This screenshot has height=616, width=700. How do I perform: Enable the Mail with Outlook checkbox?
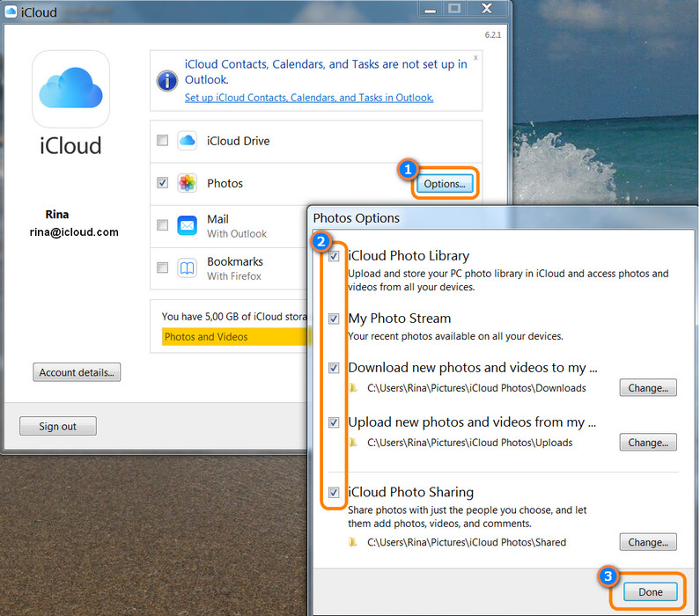pyautogui.click(x=163, y=224)
